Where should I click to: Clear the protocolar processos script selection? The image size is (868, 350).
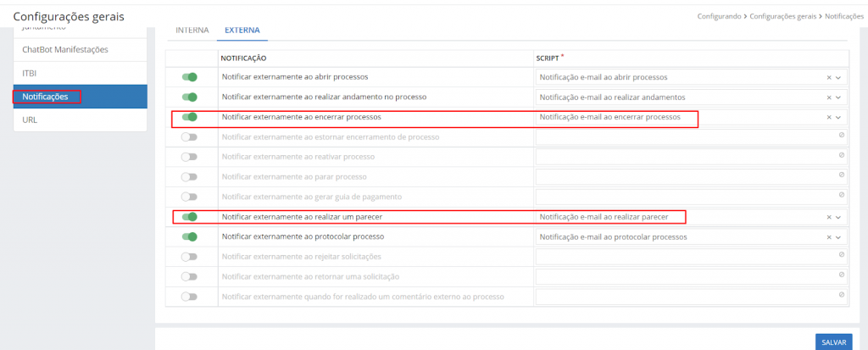pyautogui.click(x=829, y=237)
